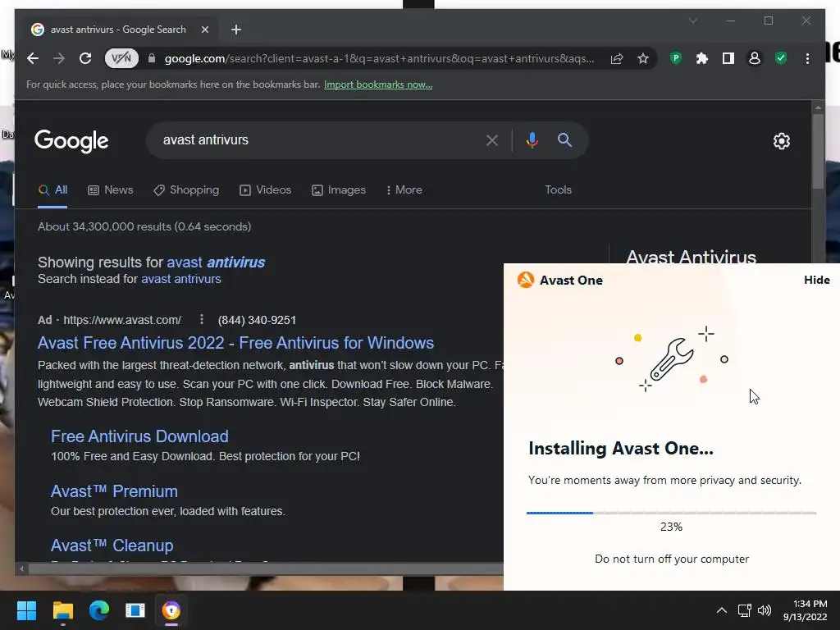Open the clock and date panel

pos(806,610)
